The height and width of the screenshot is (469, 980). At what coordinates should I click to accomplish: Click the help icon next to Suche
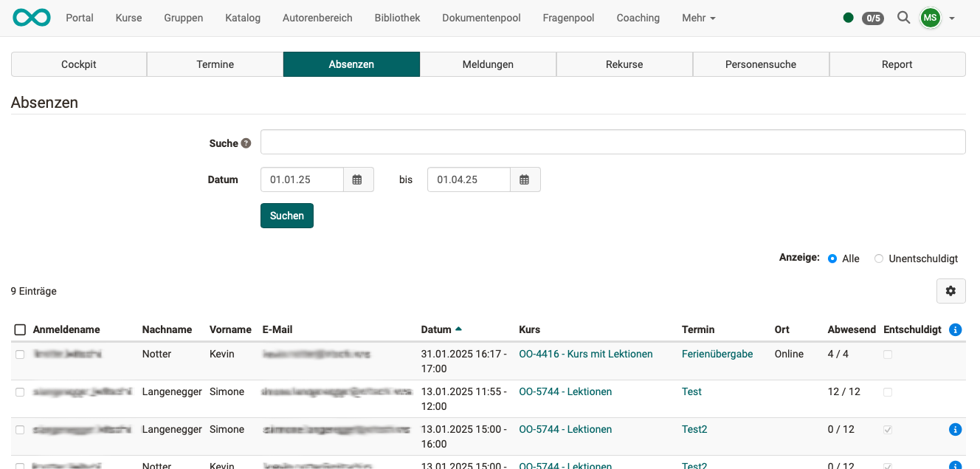[x=246, y=143]
